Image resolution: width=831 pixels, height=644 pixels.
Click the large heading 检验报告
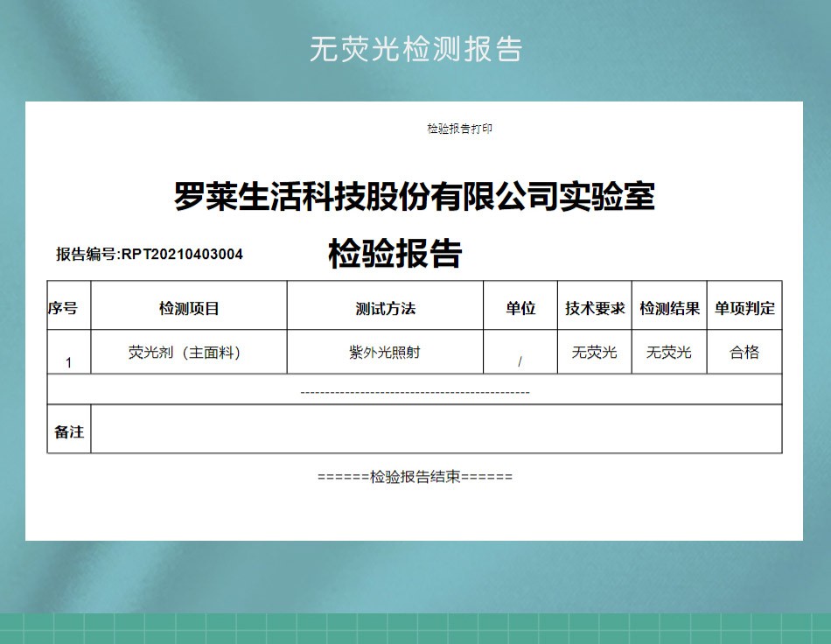pyautogui.click(x=395, y=253)
